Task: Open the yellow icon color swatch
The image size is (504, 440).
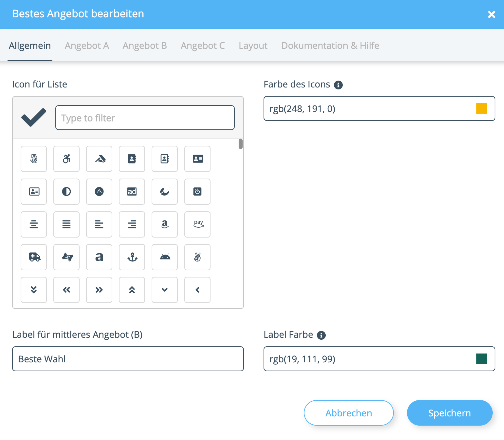Action: (x=481, y=109)
